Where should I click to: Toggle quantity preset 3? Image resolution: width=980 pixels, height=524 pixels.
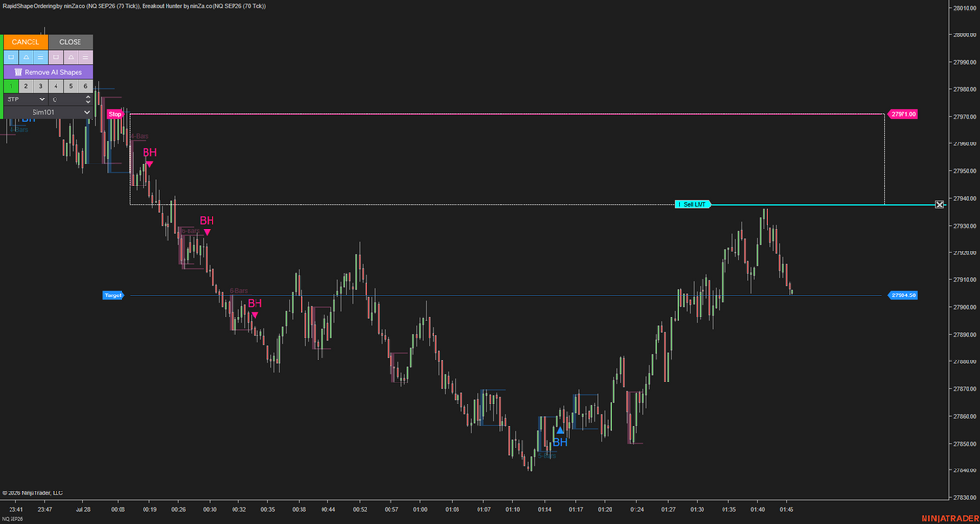pos(40,86)
